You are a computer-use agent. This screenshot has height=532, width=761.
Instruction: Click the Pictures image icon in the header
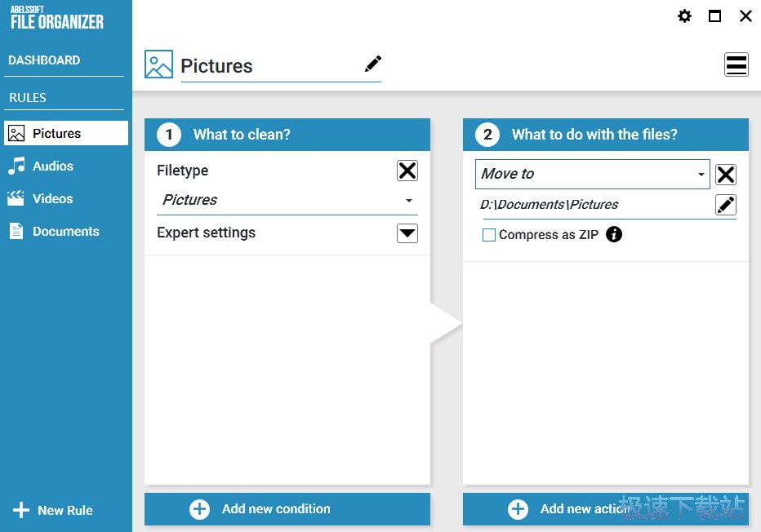click(x=158, y=64)
